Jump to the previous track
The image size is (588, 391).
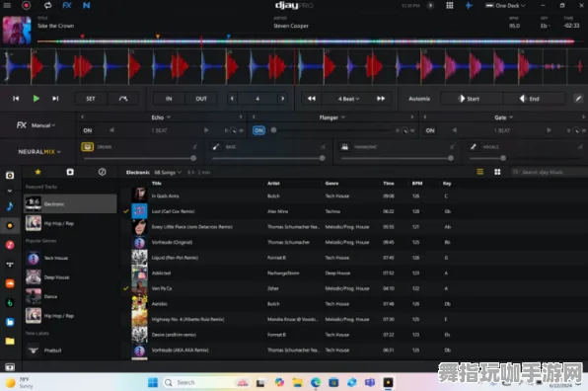click(16, 99)
